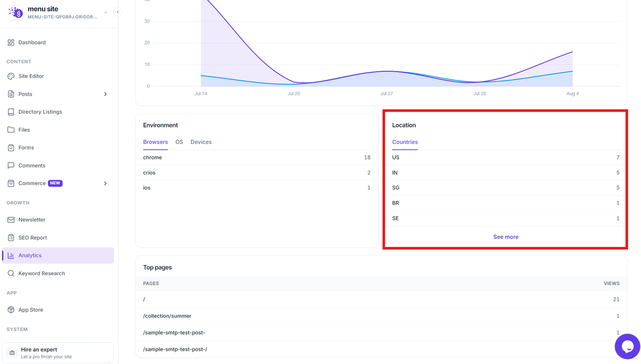The height and width of the screenshot is (364, 641).
Task: Click the Keyword Research magnifier icon
Action: point(11,273)
